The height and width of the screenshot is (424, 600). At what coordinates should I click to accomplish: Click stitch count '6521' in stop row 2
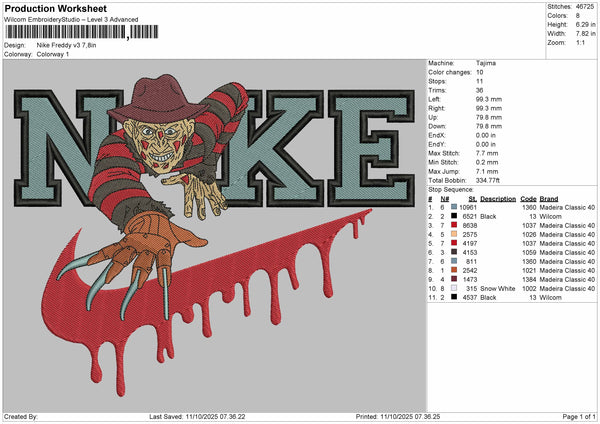(470, 216)
